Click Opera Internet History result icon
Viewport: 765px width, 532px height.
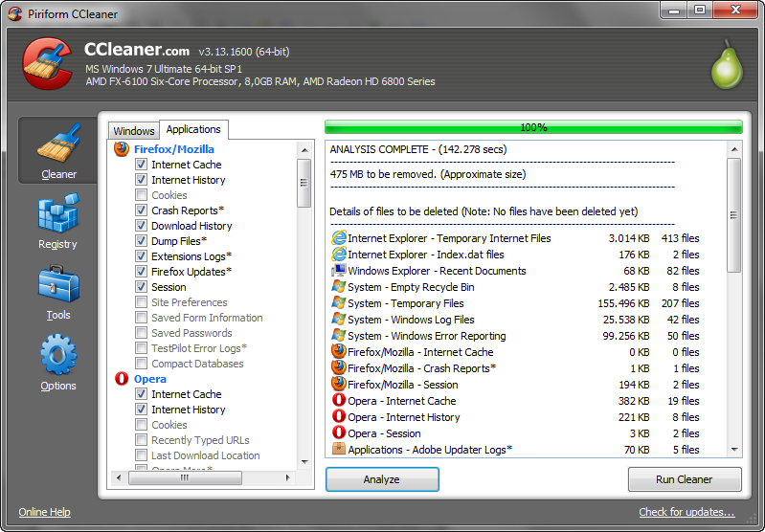click(339, 417)
